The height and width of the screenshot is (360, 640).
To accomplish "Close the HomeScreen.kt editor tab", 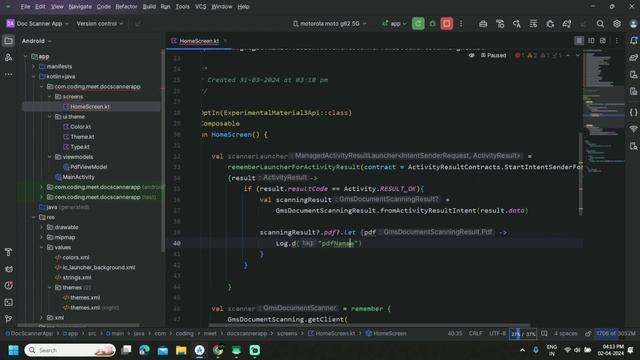I will click(225, 41).
